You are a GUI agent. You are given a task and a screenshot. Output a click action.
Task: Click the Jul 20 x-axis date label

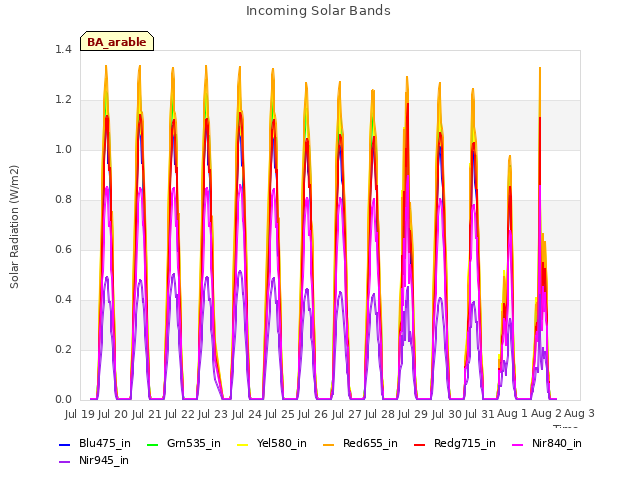coord(113,414)
